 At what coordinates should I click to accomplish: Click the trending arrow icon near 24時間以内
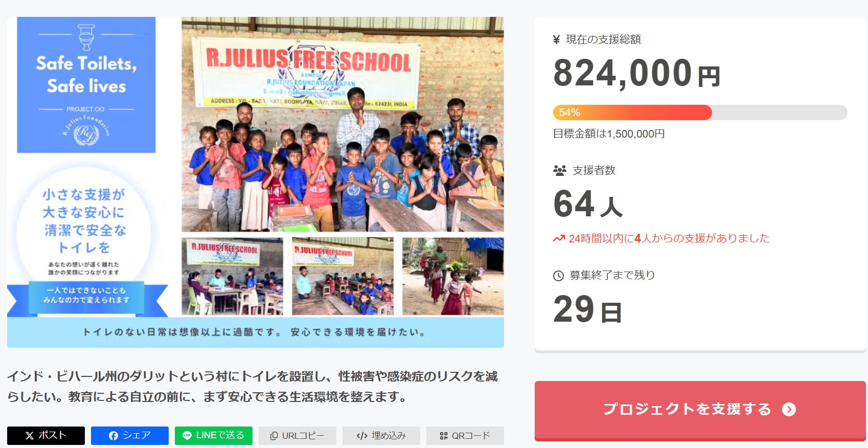(x=559, y=238)
